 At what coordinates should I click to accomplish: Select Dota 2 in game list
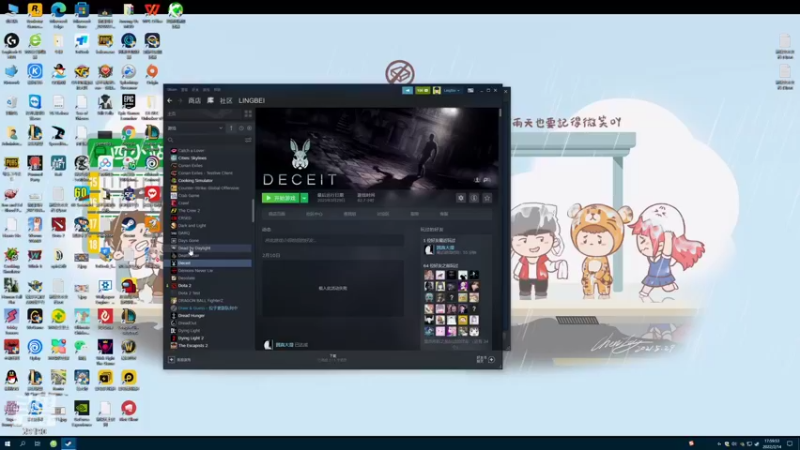tap(184, 286)
